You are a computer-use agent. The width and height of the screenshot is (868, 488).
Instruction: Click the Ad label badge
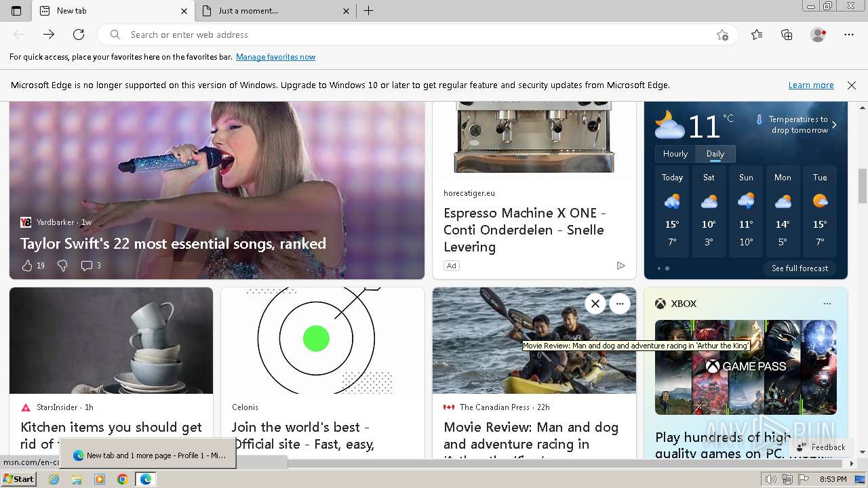coord(451,266)
